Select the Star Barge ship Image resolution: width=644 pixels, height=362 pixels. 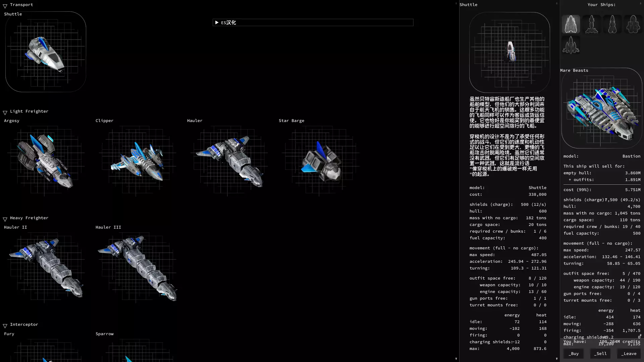[320, 160]
